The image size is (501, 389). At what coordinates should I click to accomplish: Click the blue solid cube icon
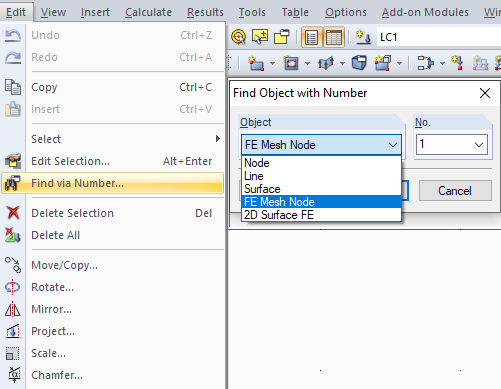coord(359,63)
